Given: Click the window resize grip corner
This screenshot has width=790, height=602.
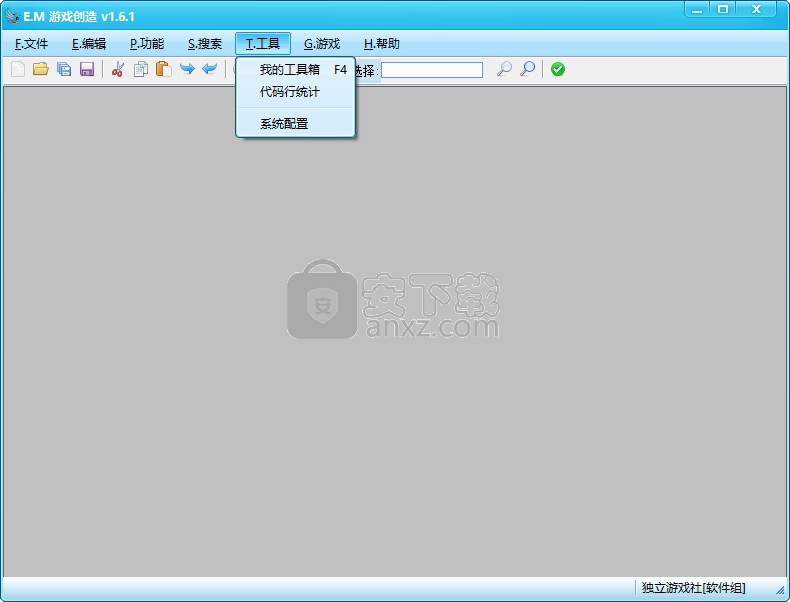Looking at the screenshot, I should tap(780, 589).
